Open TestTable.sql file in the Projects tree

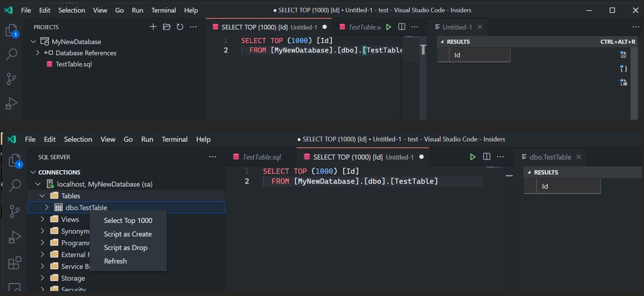coord(74,64)
